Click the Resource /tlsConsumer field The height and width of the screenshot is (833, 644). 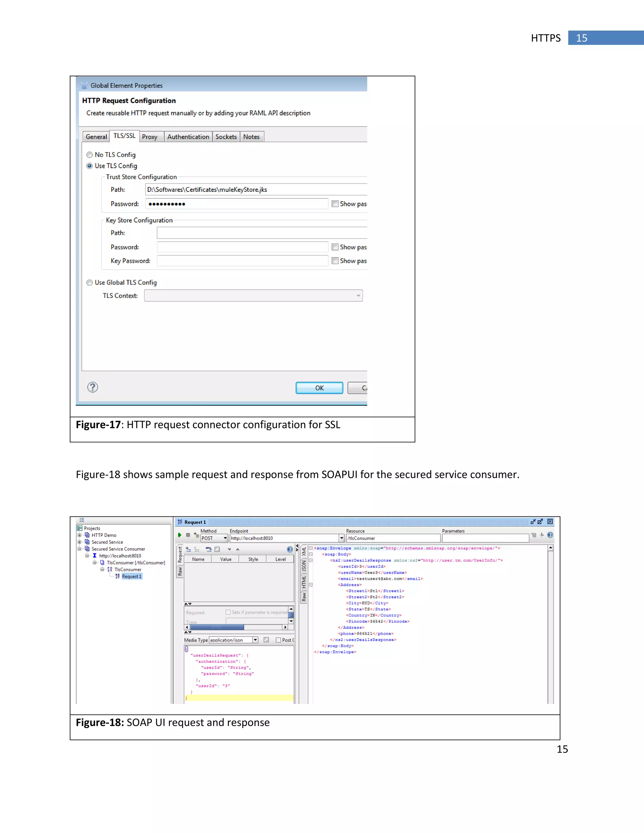(393, 538)
